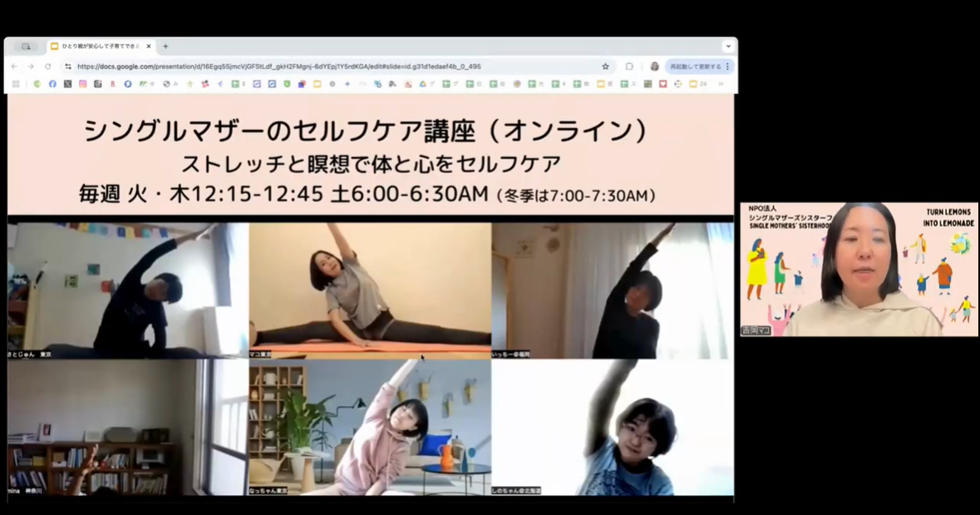Open the apps grid in bookmarks bar
Image resolution: width=980 pixels, height=515 pixels.
pyautogui.click(x=15, y=84)
